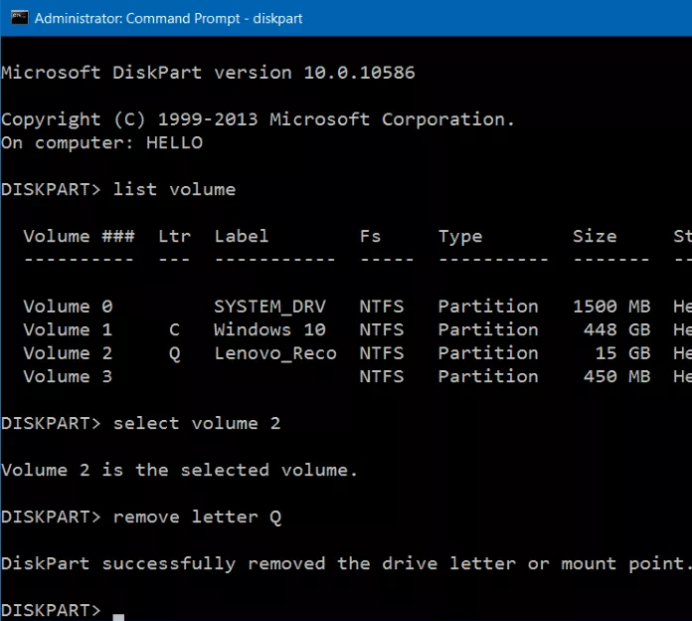This screenshot has width=692, height=621.
Task: Click the DiskPart version 10.0.10586 line
Action: [208, 72]
